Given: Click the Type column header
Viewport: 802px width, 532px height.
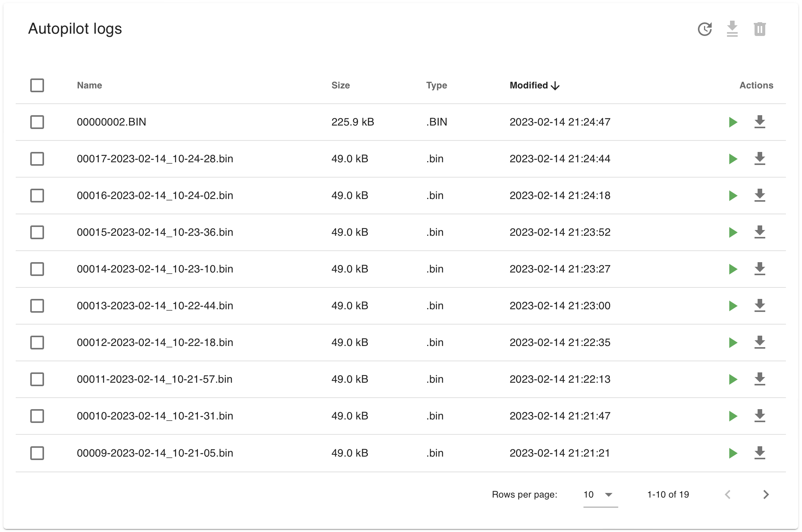Looking at the screenshot, I should pyautogui.click(x=436, y=85).
